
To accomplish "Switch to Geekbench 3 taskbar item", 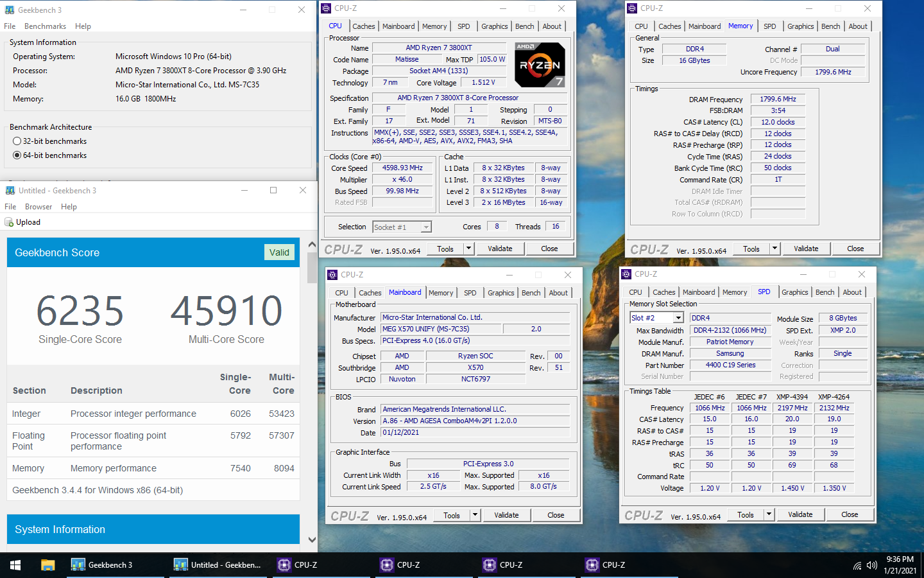I will 114,565.
